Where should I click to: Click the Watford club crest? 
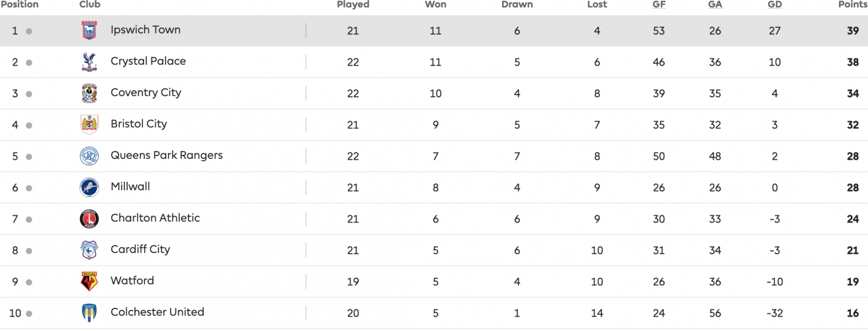pyautogui.click(x=89, y=281)
